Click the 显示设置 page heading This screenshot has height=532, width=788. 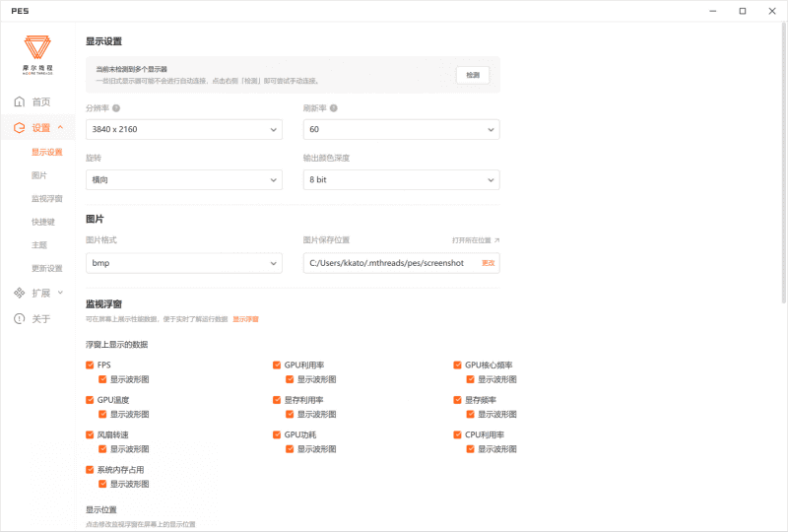(x=104, y=41)
